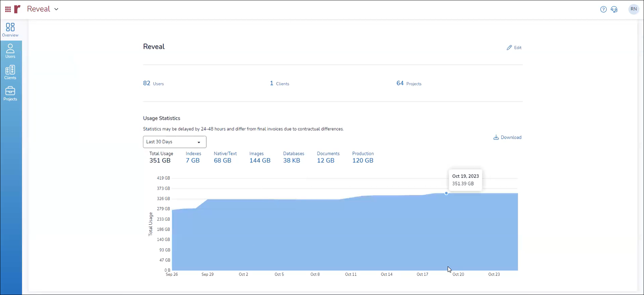Open the help question mark icon
The height and width of the screenshot is (295, 644).
[x=603, y=9]
